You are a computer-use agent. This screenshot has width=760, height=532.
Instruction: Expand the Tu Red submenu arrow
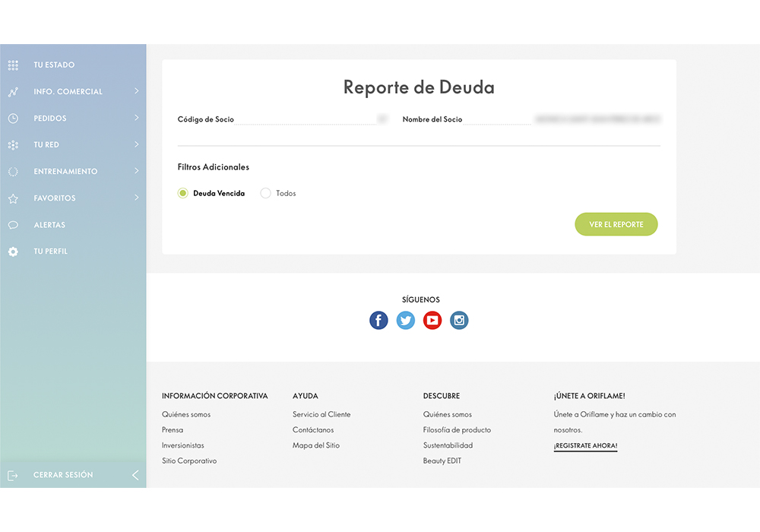(136, 144)
